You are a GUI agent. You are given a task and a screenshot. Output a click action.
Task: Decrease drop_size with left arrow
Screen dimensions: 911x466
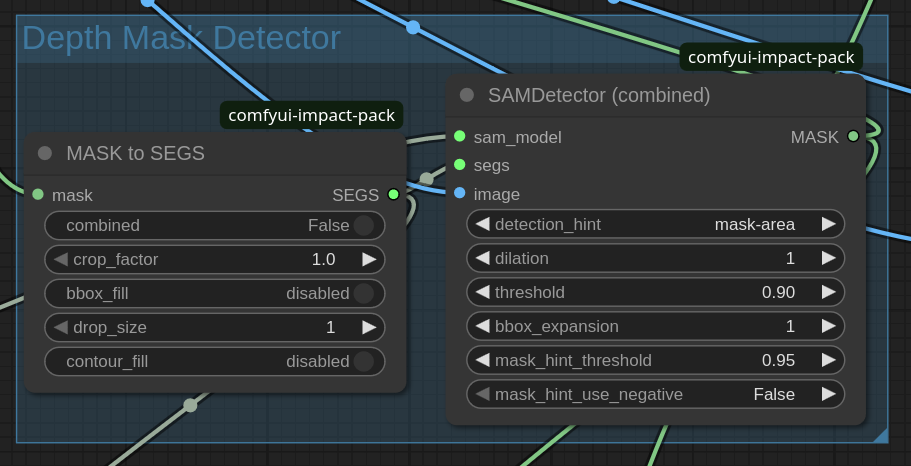click(60, 328)
